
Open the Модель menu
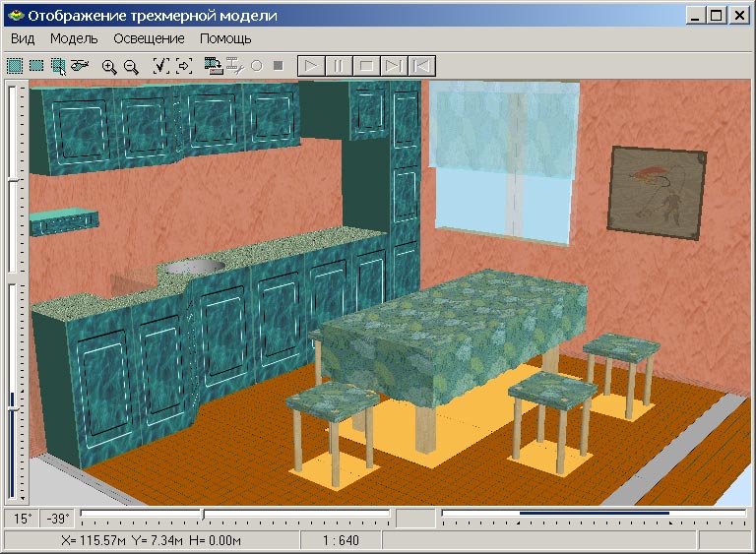(74, 38)
